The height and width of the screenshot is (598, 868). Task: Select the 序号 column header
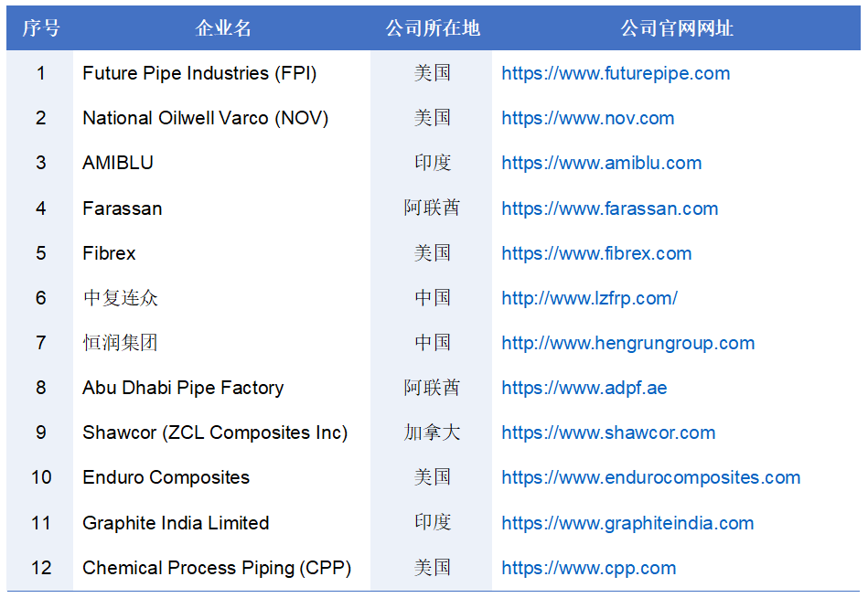(x=40, y=28)
